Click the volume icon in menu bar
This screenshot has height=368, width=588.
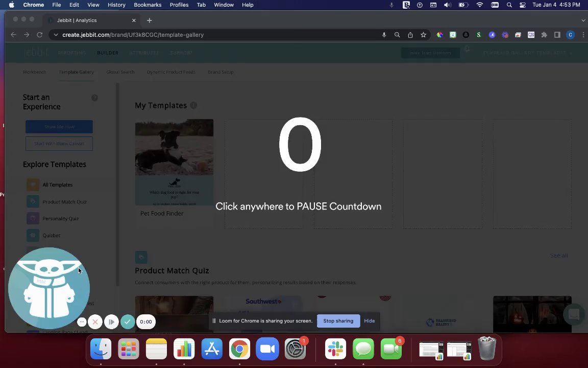[x=447, y=5]
